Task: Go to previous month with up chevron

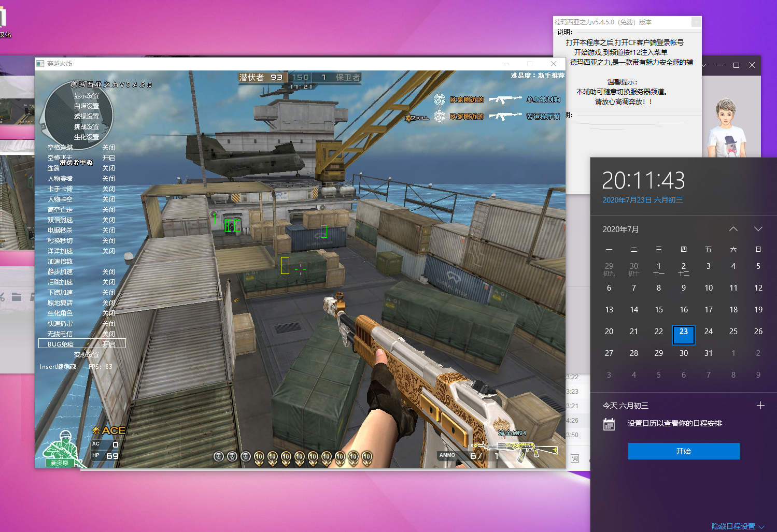Action: click(733, 229)
